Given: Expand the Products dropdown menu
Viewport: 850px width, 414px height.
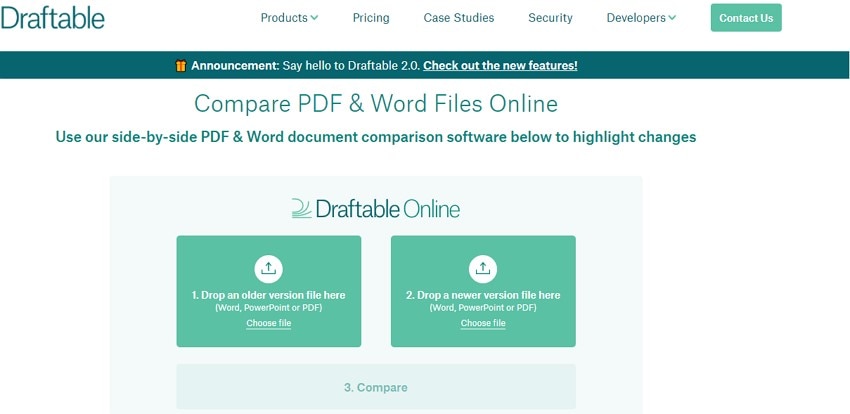Looking at the screenshot, I should 289,18.
